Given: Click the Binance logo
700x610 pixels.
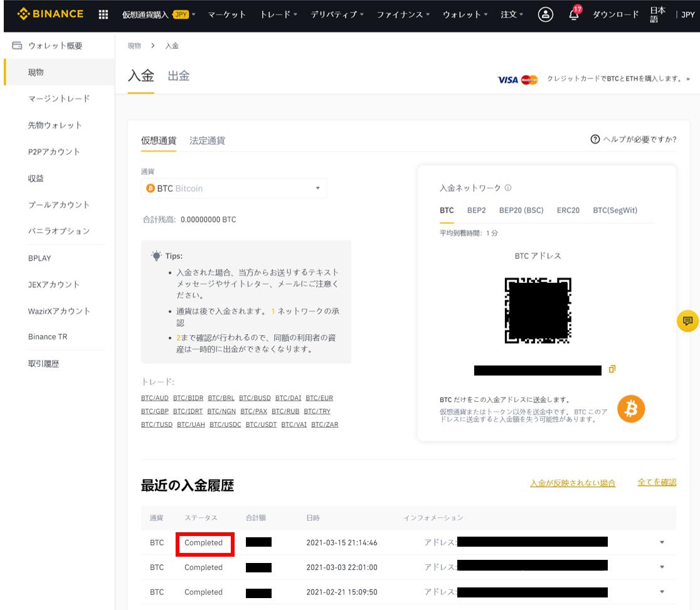Looking at the screenshot, I should coord(50,14).
